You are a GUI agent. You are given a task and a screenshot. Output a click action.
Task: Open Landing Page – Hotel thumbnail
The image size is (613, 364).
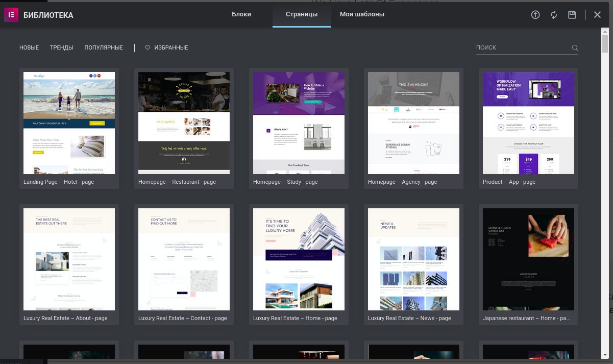(x=69, y=123)
